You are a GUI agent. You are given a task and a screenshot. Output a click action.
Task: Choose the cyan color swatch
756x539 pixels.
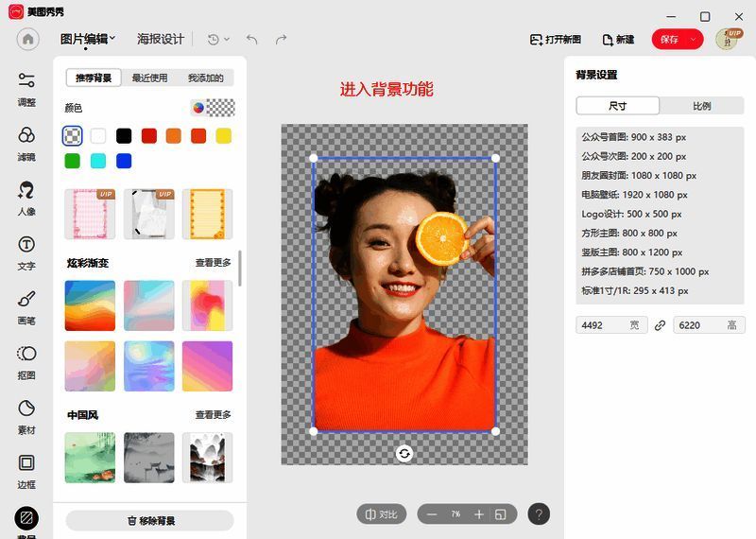(98, 161)
